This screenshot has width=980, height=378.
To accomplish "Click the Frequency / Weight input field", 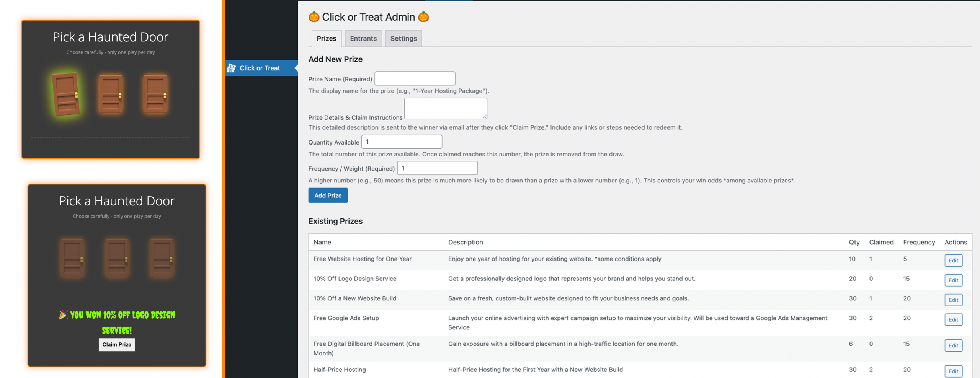I will coord(437,168).
